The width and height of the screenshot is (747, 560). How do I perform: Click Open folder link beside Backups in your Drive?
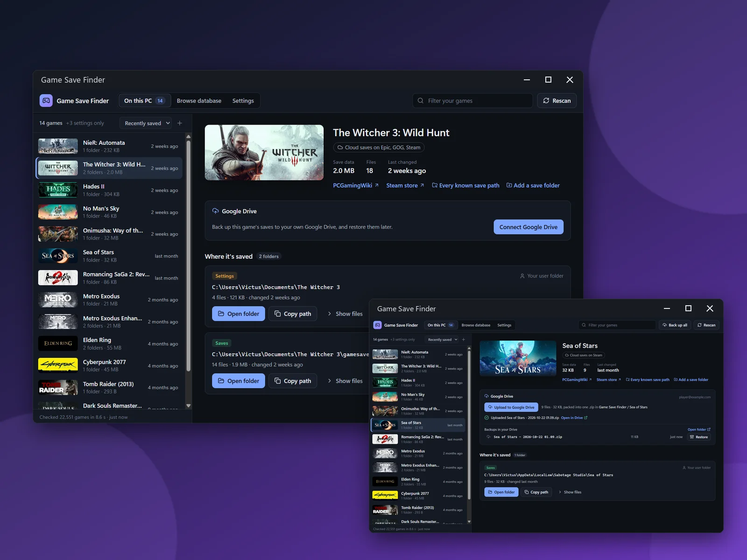699,429
